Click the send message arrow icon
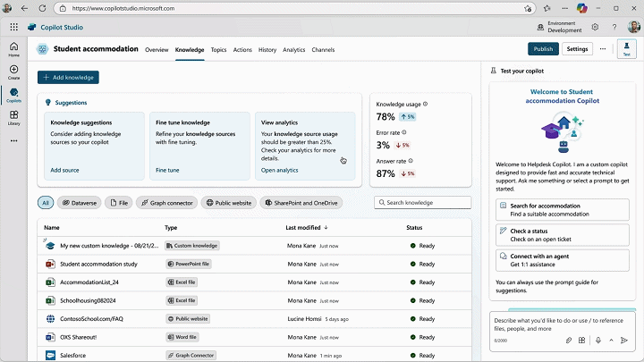This screenshot has height=362, width=644. point(625,340)
